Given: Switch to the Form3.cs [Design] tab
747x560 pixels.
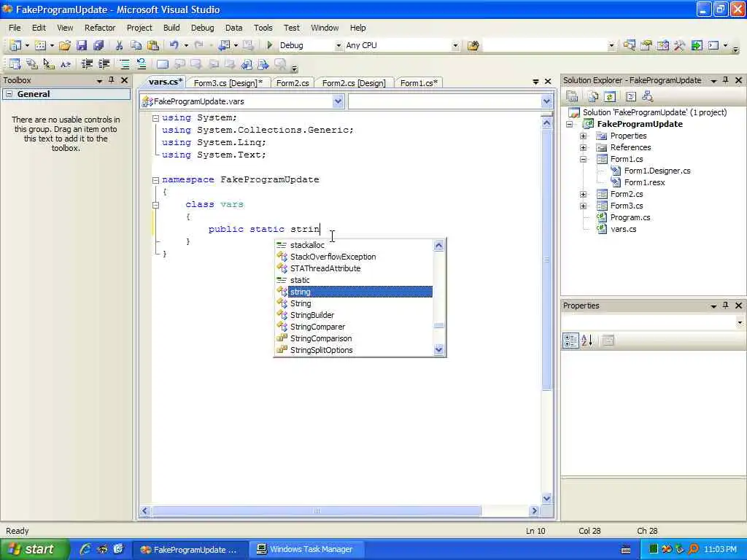Looking at the screenshot, I should (x=228, y=83).
